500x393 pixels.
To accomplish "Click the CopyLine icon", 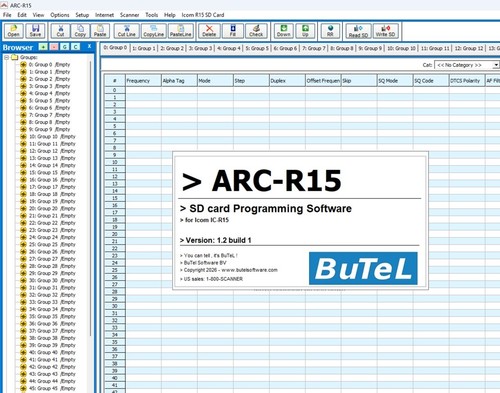I will [154, 31].
